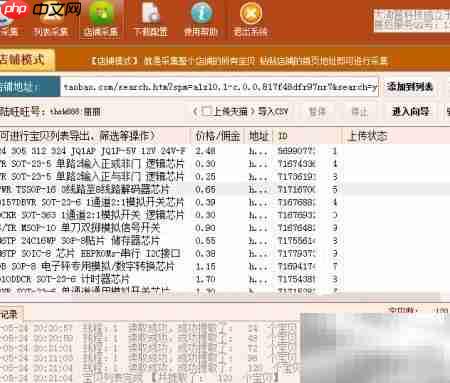Click the 进入向导 button
The width and height of the screenshot is (450, 383).
[x=410, y=112]
